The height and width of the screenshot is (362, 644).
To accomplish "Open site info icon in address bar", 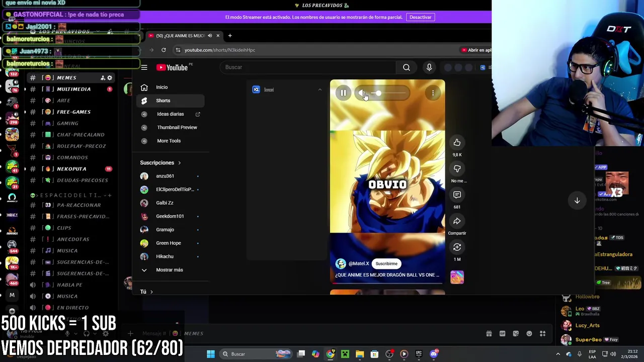I will [x=178, y=50].
